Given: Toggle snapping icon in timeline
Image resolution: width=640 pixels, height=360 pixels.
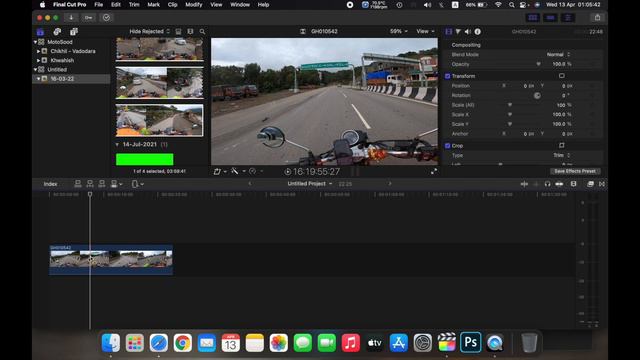Looking at the screenshot, I should (x=559, y=184).
